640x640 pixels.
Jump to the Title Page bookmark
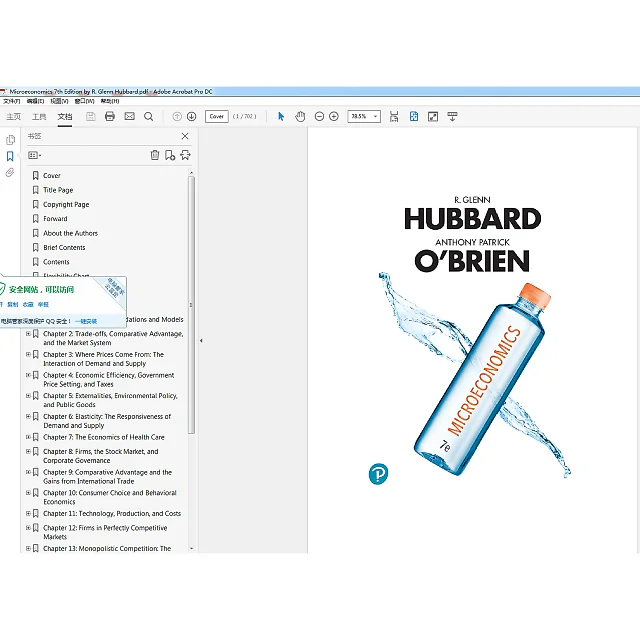[58, 190]
